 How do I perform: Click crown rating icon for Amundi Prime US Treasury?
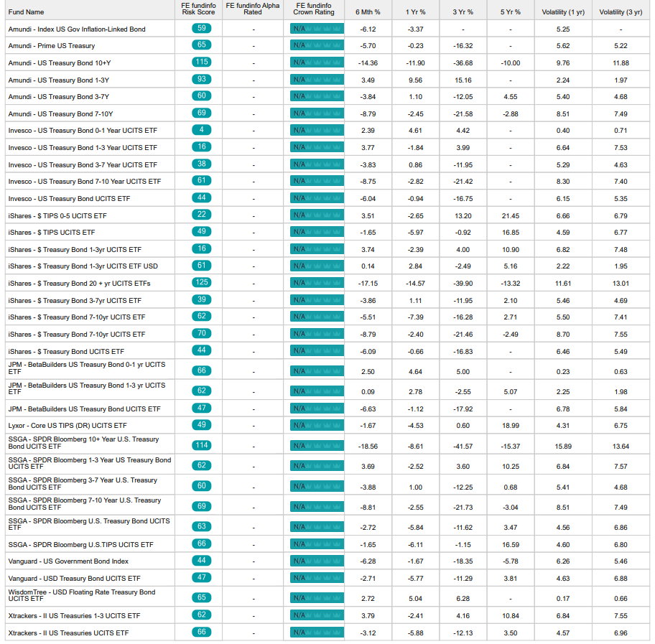[x=317, y=45]
